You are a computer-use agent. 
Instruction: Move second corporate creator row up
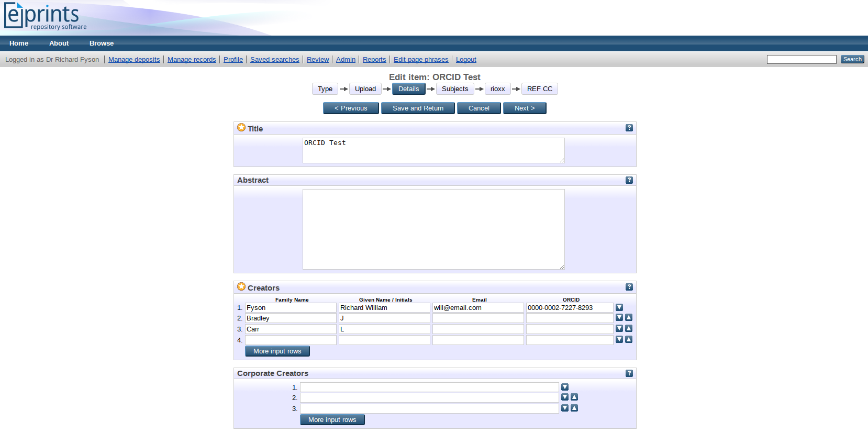point(574,397)
